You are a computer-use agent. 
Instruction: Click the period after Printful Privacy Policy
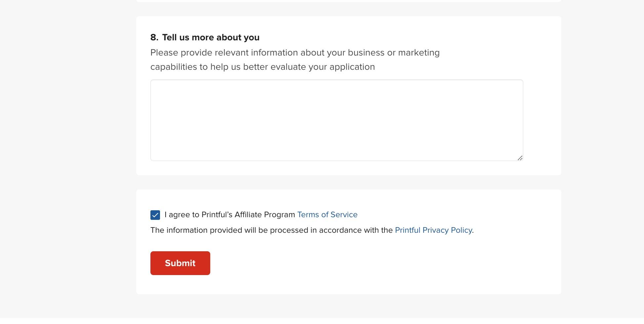[473, 230]
